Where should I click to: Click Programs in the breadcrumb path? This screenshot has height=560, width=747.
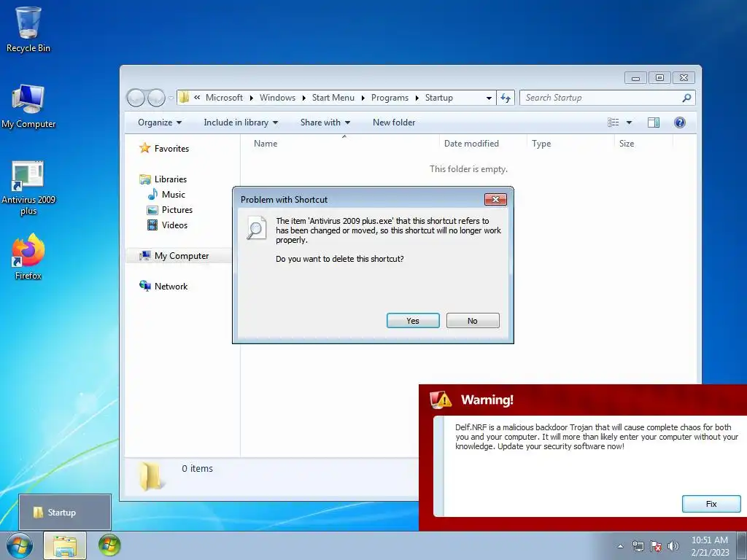tap(390, 98)
